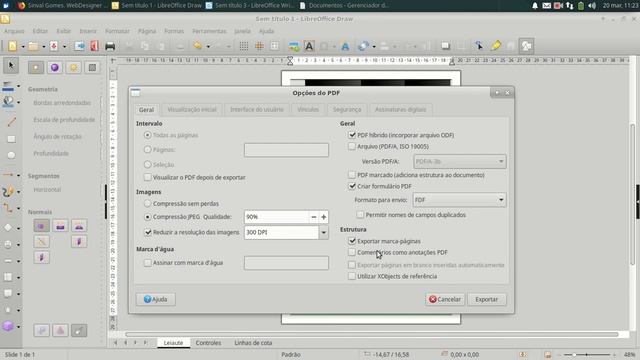The width and height of the screenshot is (640, 360).
Task: Select the Ellipse tool in the left toolbar
Action: (11, 156)
